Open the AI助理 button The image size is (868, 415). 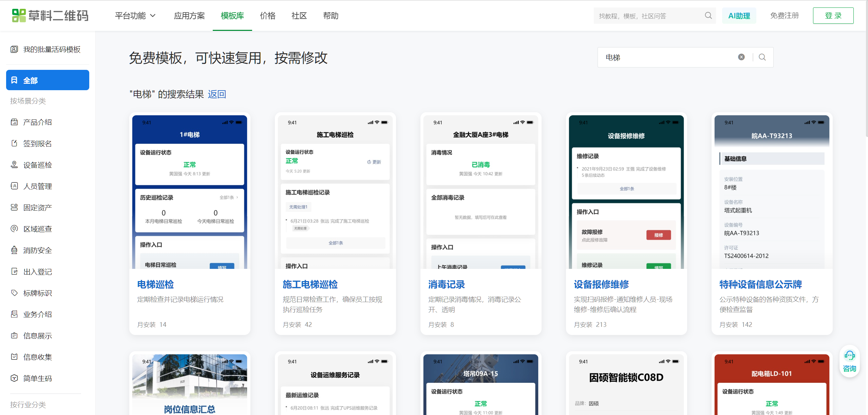pos(739,16)
